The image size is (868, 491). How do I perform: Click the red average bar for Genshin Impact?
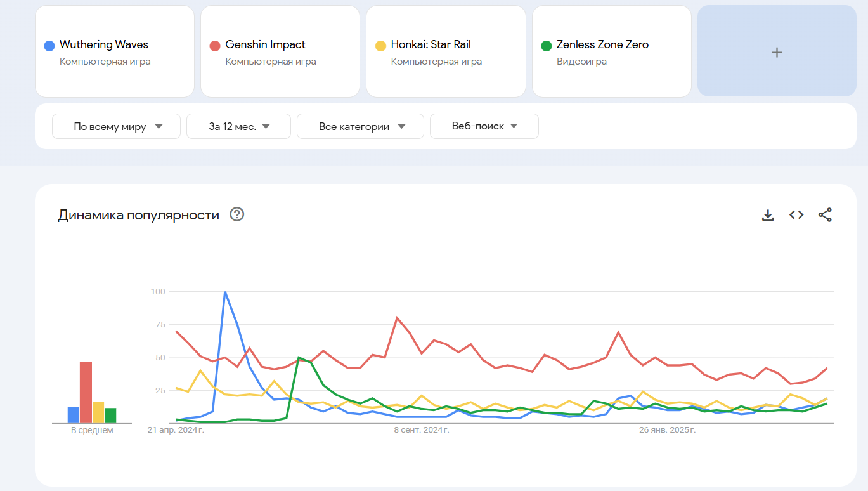pos(86,392)
